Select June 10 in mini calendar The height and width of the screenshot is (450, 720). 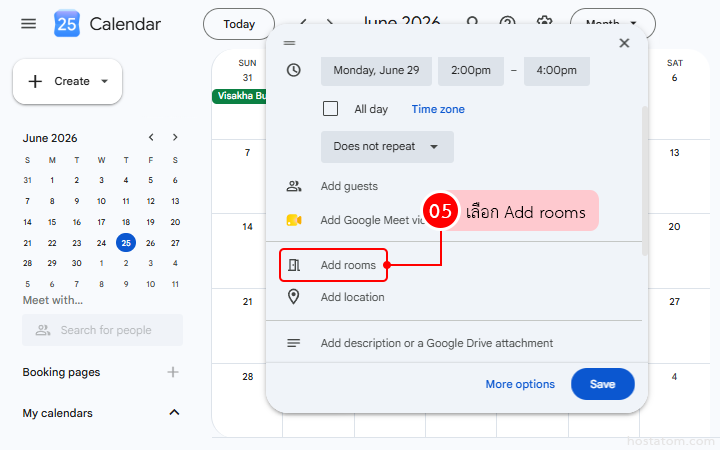(101, 201)
